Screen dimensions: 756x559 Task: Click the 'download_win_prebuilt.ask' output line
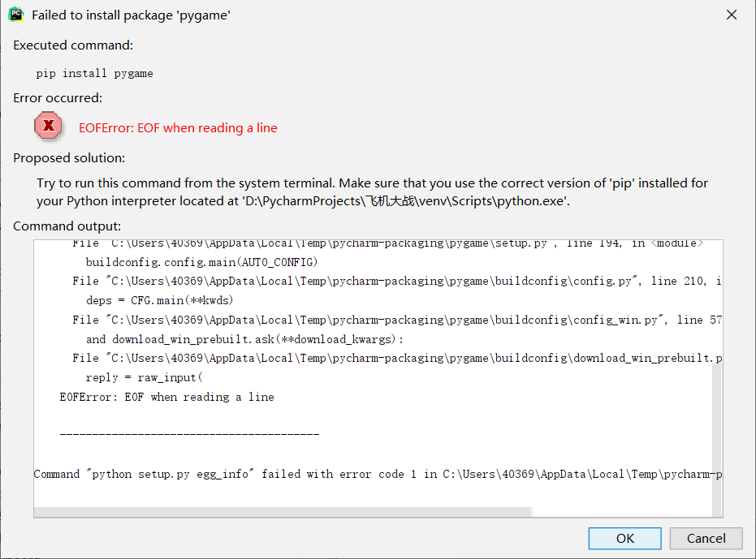(244, 339)
